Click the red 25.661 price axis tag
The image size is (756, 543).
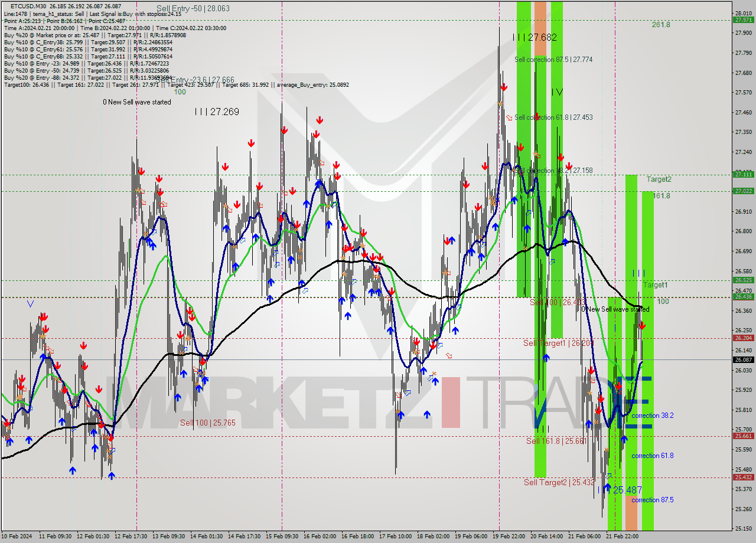point(743,436)
